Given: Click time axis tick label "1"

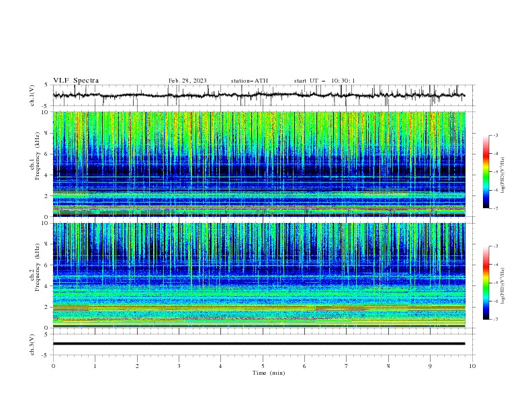Looking at the screenshot, I should [95, 366].
